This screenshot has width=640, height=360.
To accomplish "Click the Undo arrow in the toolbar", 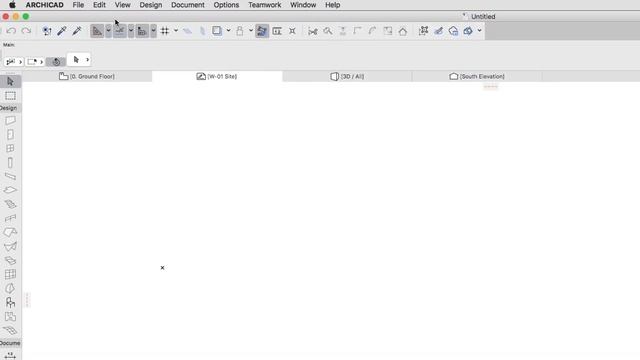I will pos(11,31).
